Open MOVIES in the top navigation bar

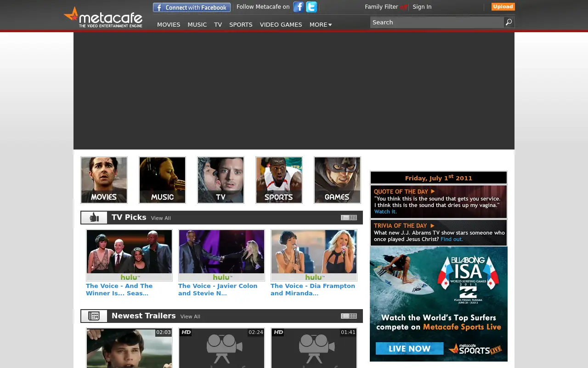click(x=169, y=24)
